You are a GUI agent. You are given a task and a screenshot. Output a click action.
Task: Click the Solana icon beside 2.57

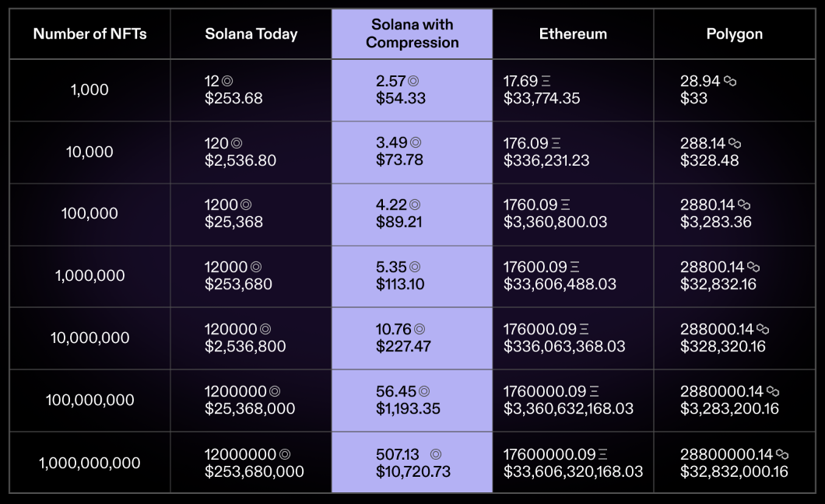pyautogui.click(x=413, y=81)
